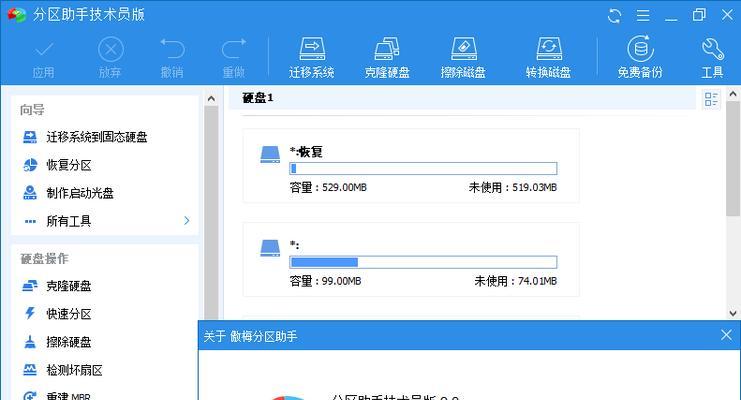
Task: Toggle the partition list view mode icon
Action: (x=711, y=99)
